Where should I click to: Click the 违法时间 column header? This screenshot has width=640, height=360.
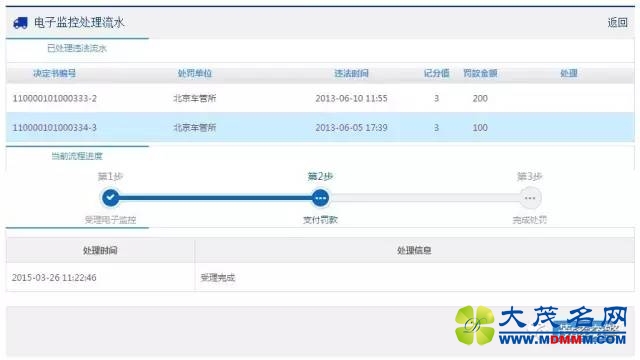click(351, 73)
